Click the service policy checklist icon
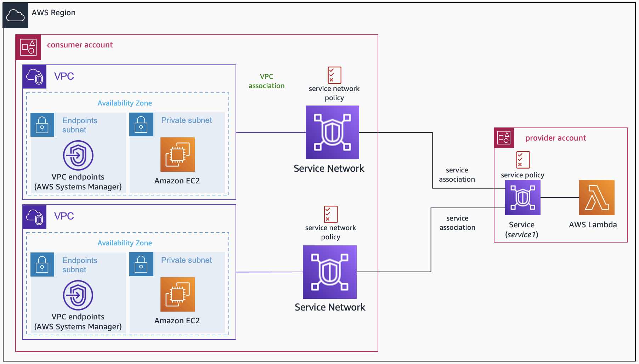The image size is (639, 364). [523, 160]
